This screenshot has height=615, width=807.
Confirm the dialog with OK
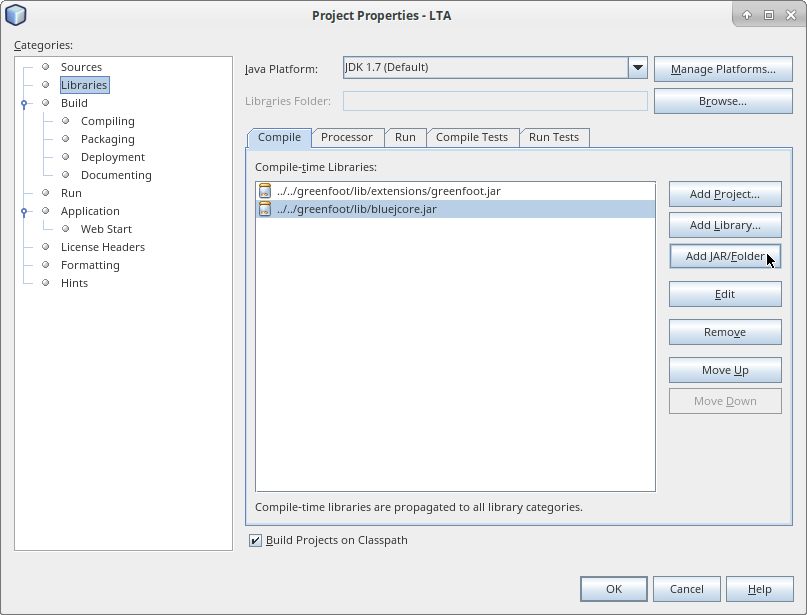(x=613, y=589)
